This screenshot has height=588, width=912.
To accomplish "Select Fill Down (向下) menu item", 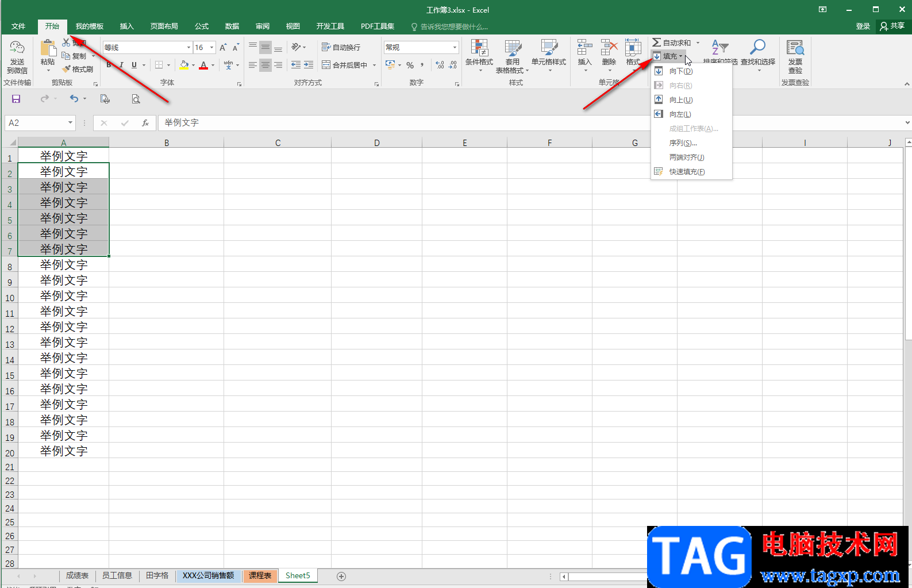I will [x=691, y=71].
